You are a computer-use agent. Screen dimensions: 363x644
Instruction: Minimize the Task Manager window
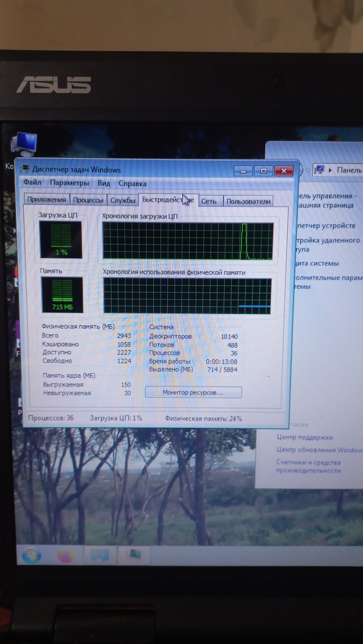click(243, 170)
